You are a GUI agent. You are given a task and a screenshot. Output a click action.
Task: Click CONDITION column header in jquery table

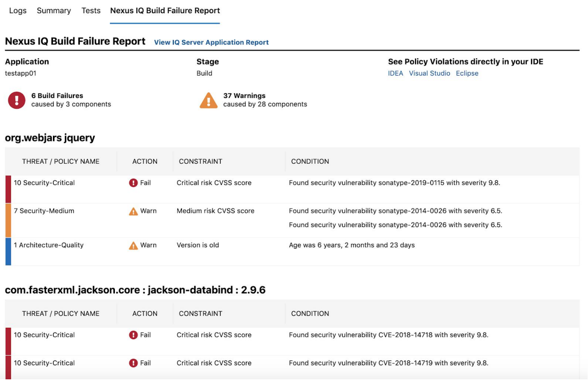coord(310,161)
